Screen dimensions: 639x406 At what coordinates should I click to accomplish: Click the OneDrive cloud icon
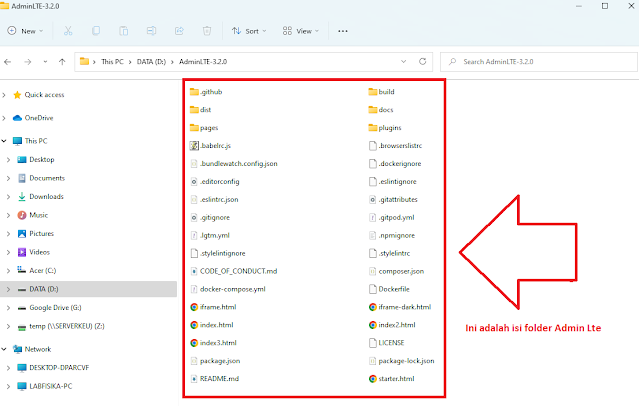pos(17,118)
